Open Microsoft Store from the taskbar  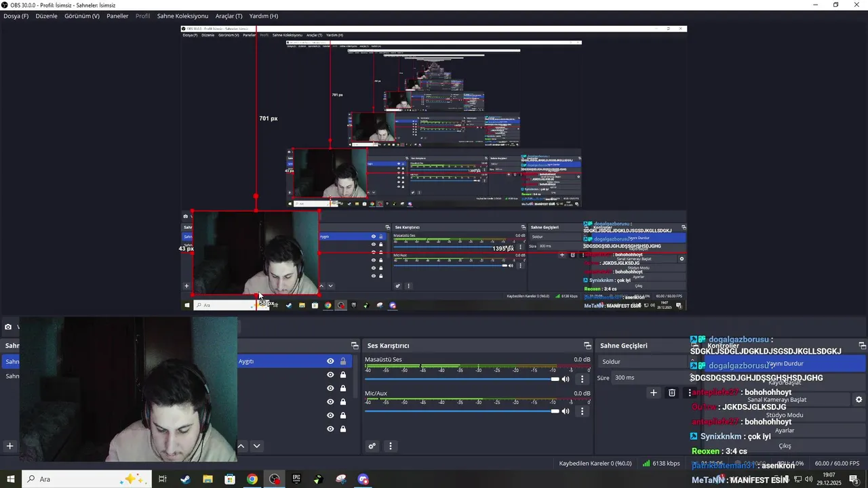230,479
